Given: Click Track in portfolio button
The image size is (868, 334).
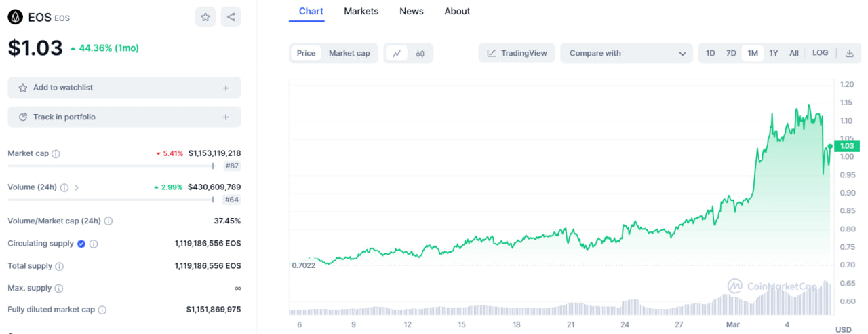Looking at the screenshot, I should (x=124, y=117).
